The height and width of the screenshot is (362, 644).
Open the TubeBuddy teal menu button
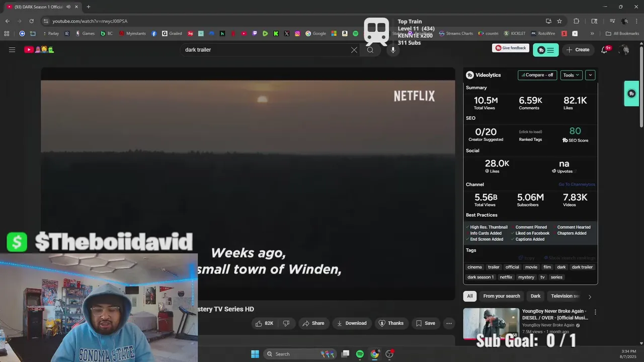pos(546,50)
